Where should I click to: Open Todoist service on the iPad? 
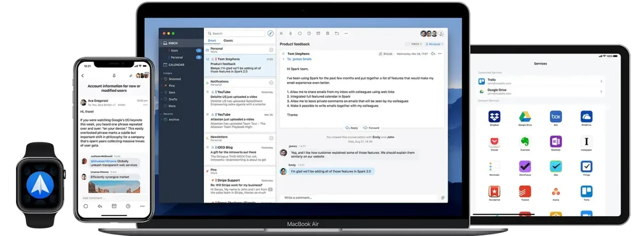525,191
